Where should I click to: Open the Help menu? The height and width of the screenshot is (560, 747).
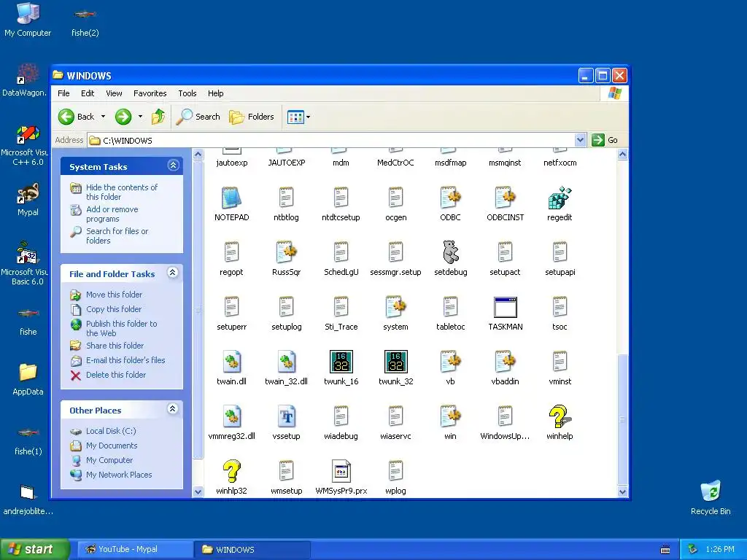click(x=215, y=93)
